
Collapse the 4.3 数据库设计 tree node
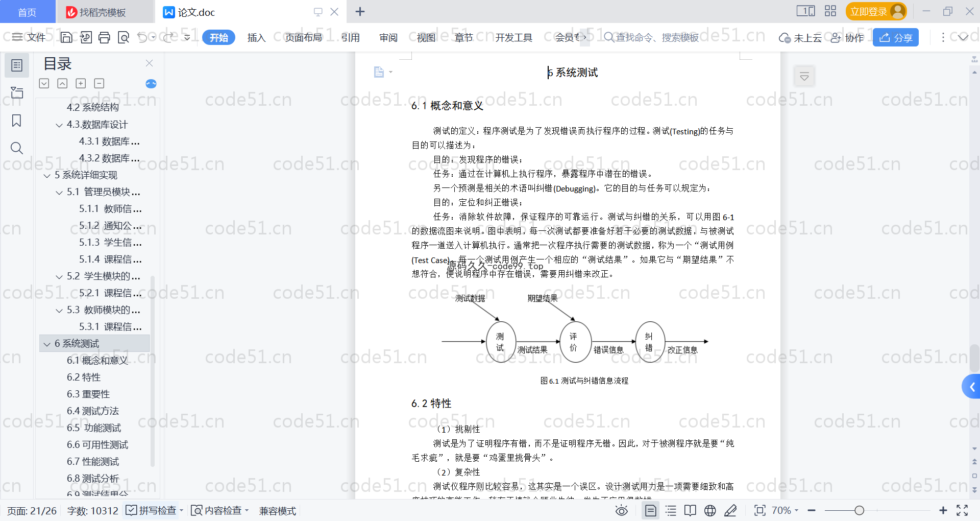point(59,125)
